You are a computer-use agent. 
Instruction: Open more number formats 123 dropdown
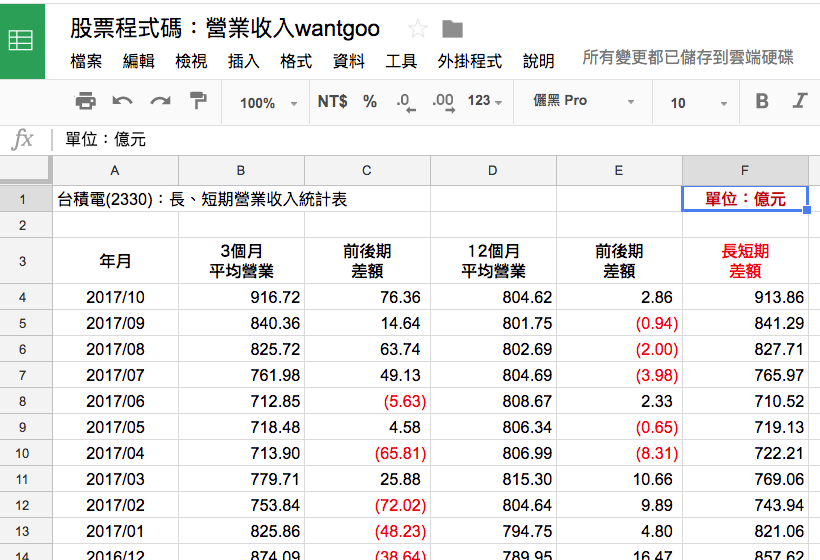(485, 101)
